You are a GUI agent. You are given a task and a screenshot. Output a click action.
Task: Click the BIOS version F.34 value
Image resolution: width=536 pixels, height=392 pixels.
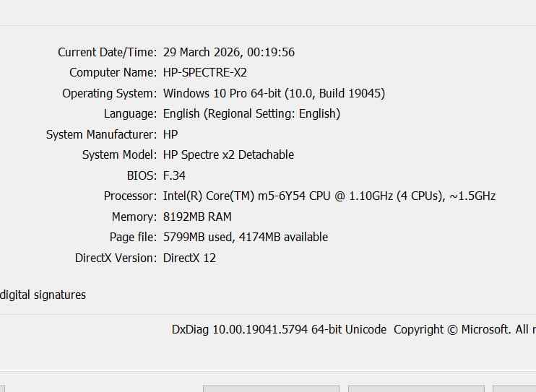click(x=174, y=175)
